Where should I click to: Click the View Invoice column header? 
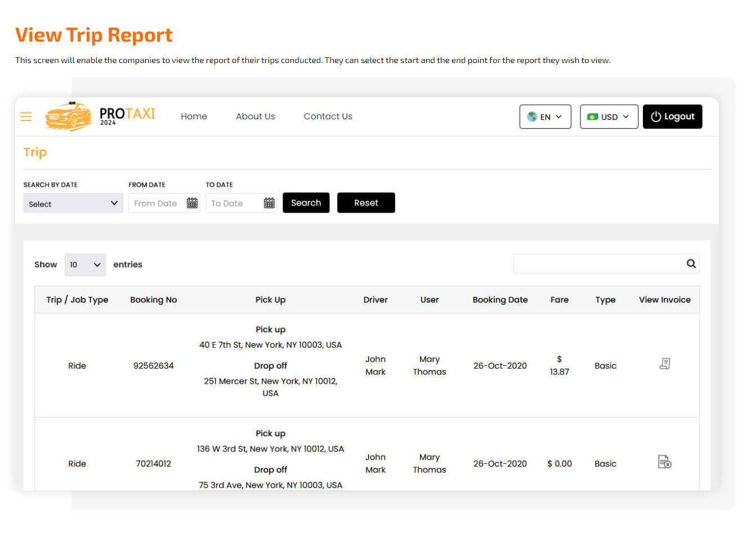(x=665, y=300)
